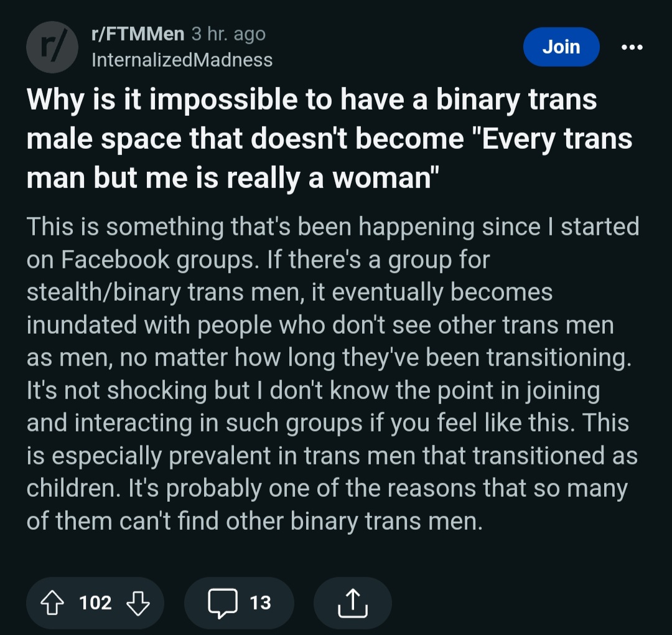This screenshot has width=672, height=635.
Task: Click the 102 vote score
Action: click(95, 603)
